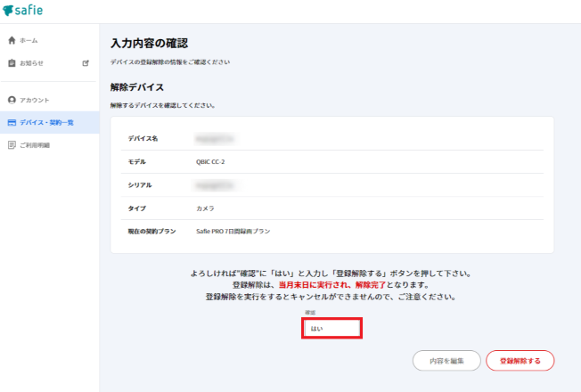Click the 現在の契約プラン label

151,232
